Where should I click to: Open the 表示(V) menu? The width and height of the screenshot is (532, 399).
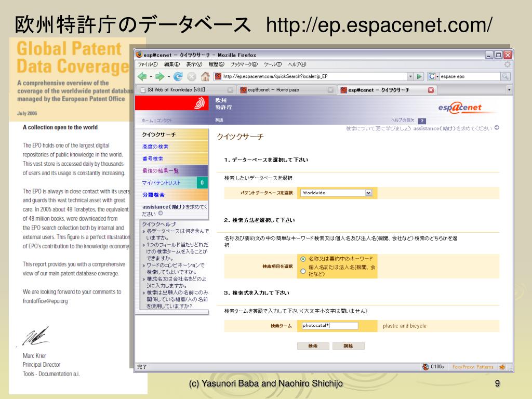click(194, 64)
